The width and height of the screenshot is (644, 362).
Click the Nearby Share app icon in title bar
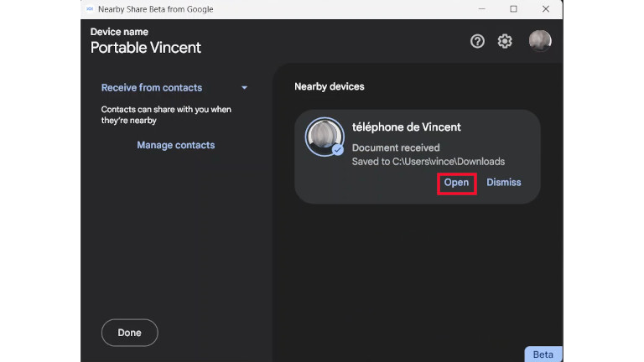click(90, 9)
